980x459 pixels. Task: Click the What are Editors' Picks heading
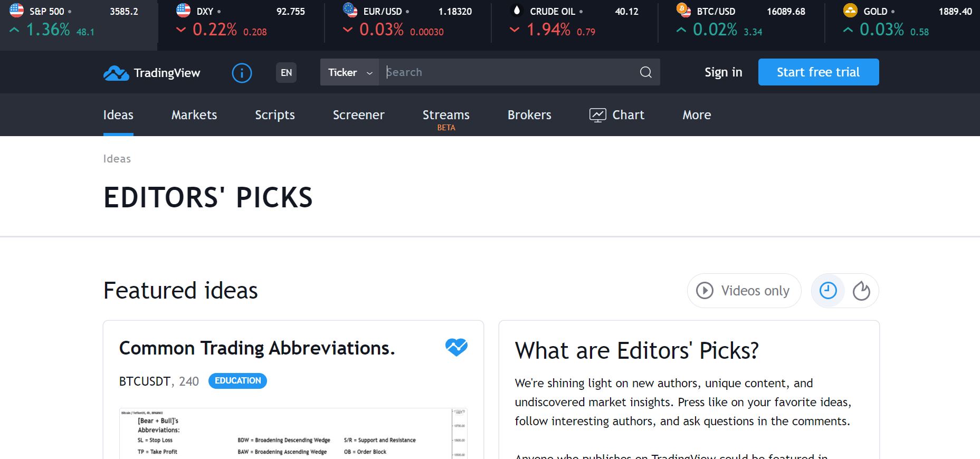(x=637, y=351)
